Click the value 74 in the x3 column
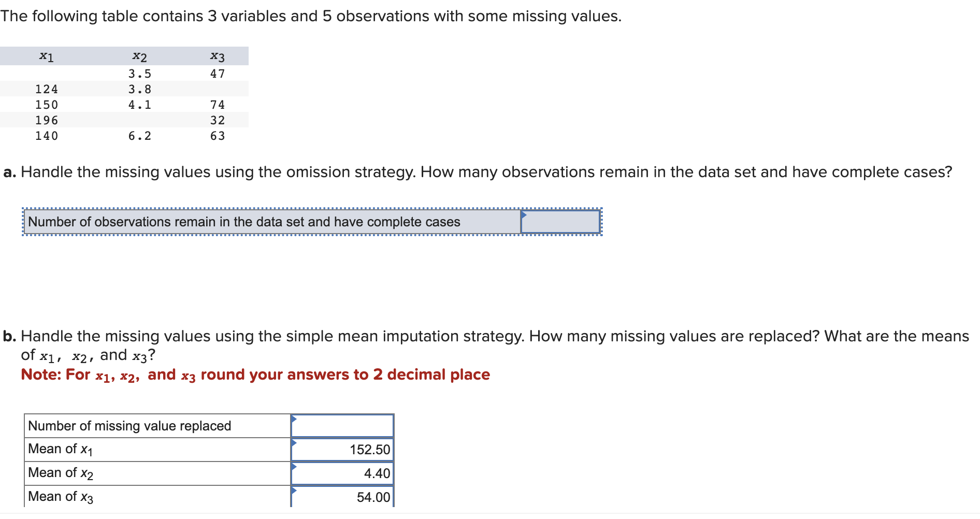 (217, 104)
